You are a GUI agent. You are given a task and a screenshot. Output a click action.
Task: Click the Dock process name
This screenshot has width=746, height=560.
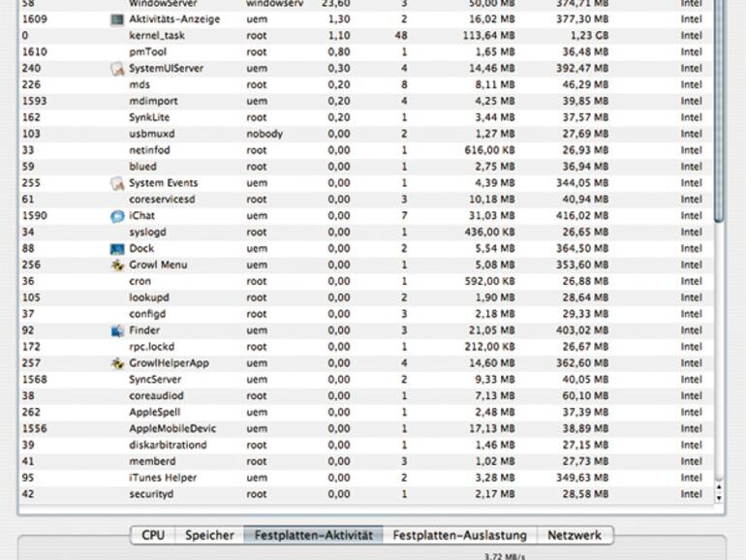pos(141,249)
